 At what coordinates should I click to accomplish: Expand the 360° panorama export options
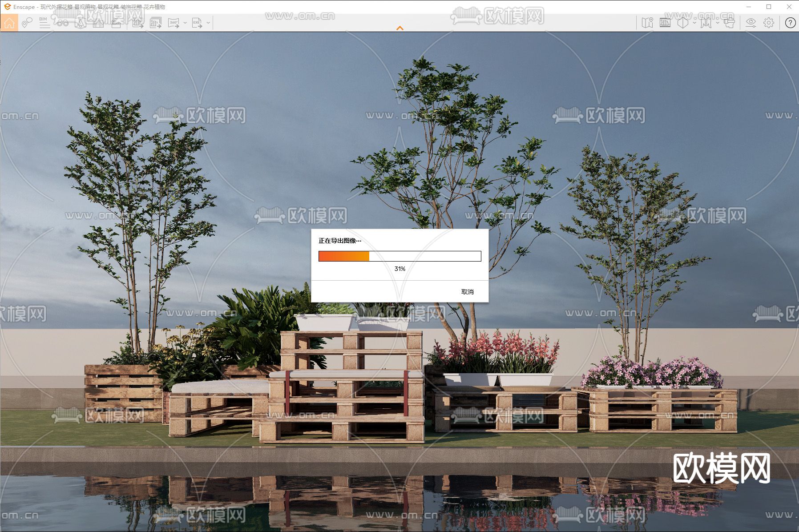185,23
